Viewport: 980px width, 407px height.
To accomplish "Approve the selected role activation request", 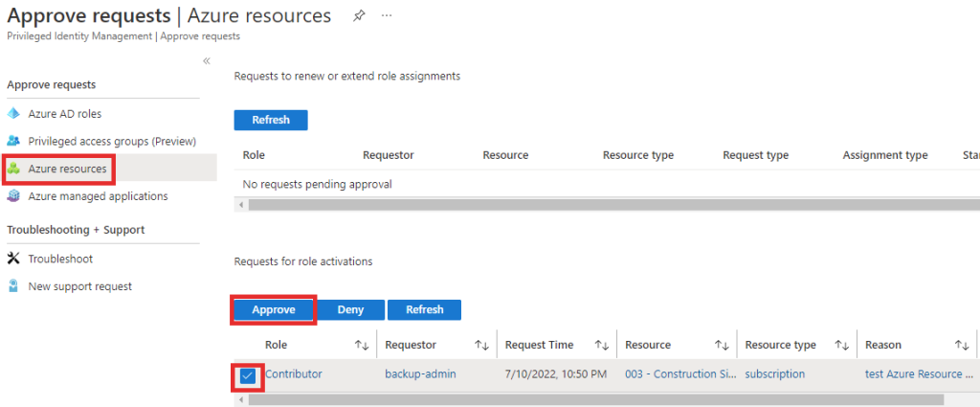I will (x=273, y=309).
